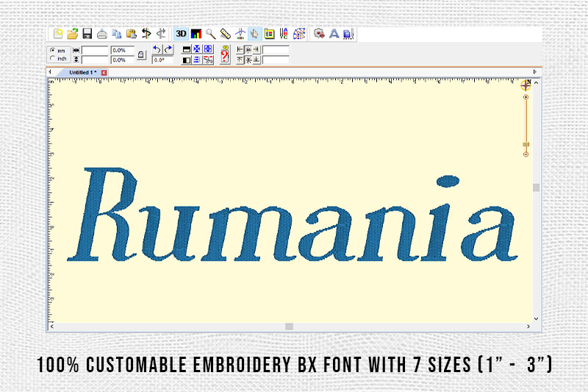
Task: Open a file with the folder icon
Action: (73, 34)
